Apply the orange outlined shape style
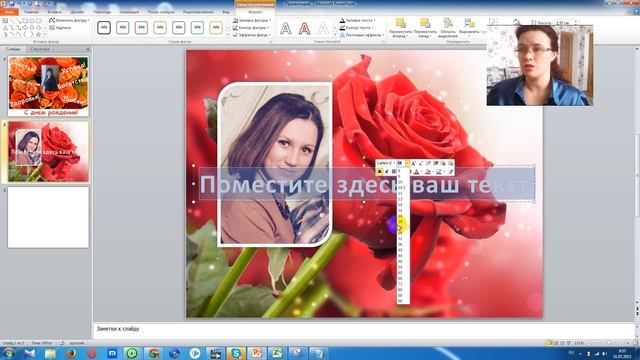640x360 pixels. pos(216,28)
